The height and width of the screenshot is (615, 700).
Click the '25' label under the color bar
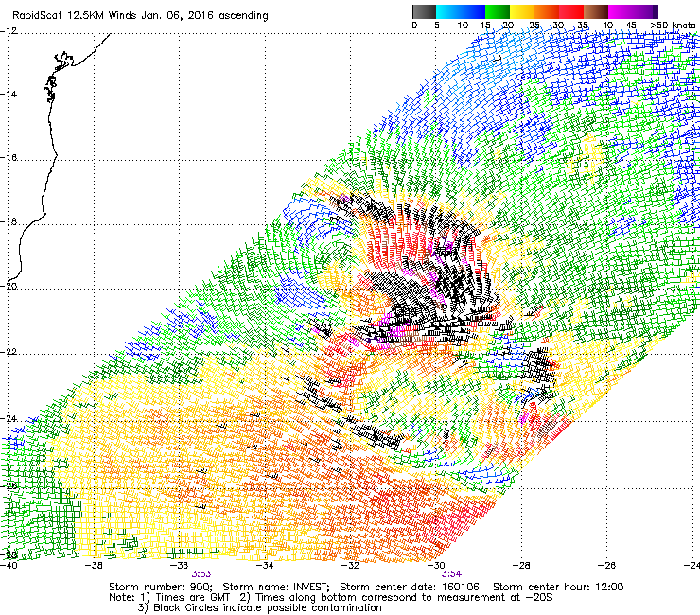click(534, 26)
